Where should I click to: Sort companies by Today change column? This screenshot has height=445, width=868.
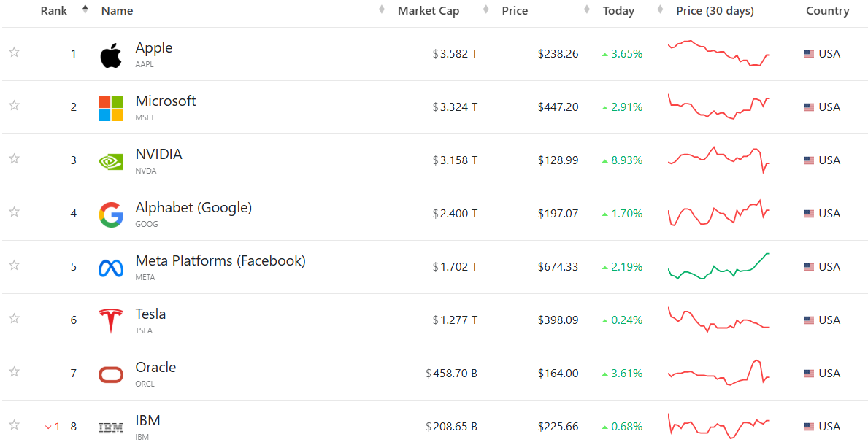[619, 11]
